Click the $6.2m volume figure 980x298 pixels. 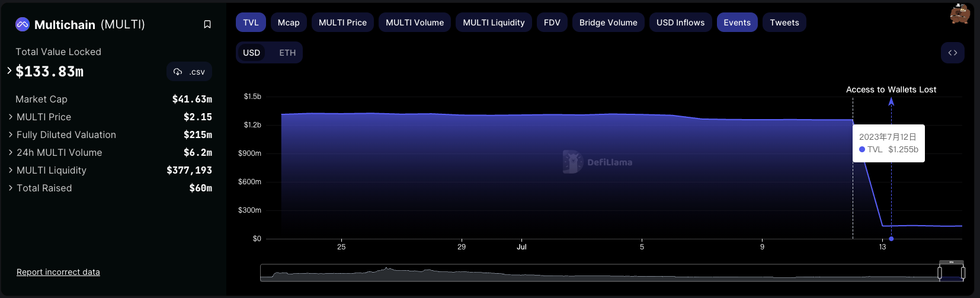[198, 152]
